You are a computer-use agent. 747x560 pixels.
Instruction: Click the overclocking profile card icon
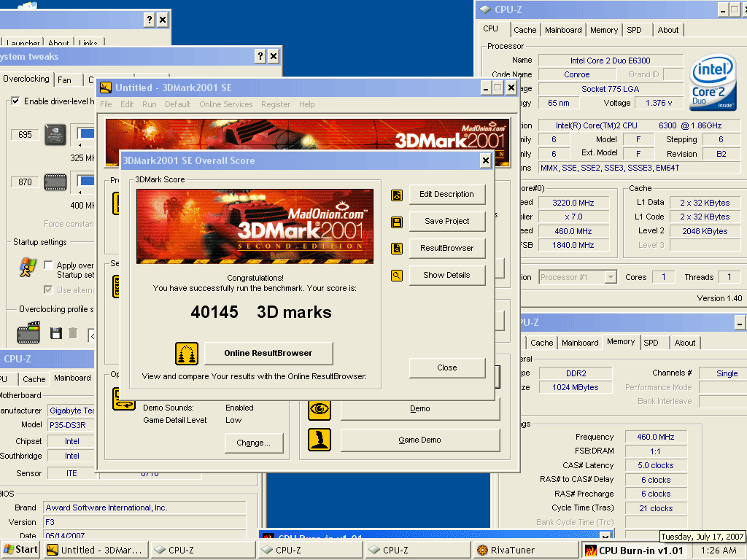coord(28,332)
